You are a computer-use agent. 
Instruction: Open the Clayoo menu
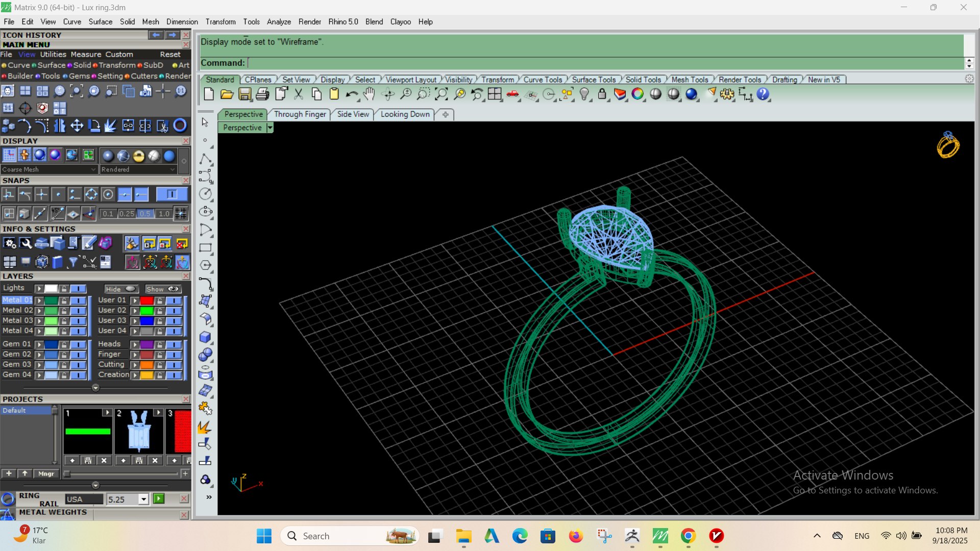[401, 22]
